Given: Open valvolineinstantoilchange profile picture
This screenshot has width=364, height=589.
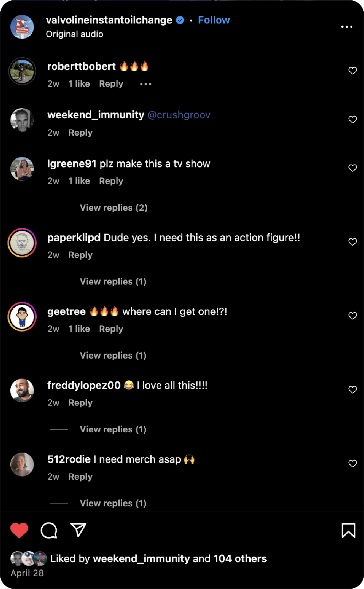Looking at the screenshot, I should (x=22, y=27).
